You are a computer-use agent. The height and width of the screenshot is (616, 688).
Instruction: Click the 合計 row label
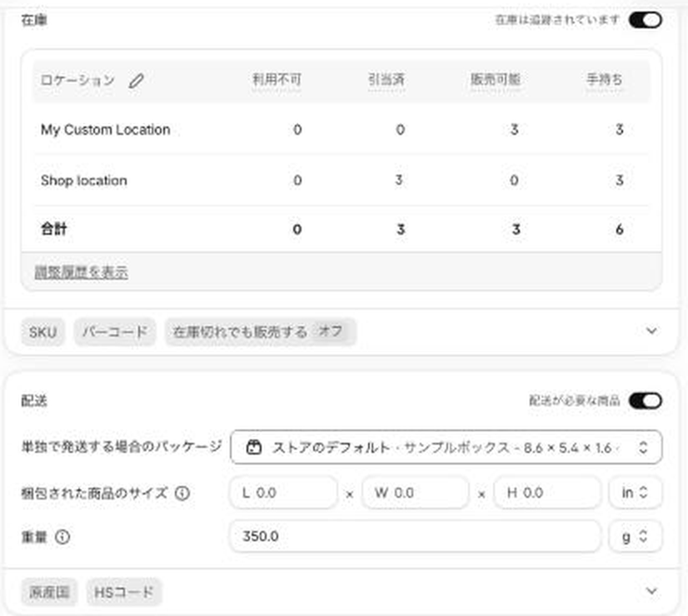pos(53,229)
